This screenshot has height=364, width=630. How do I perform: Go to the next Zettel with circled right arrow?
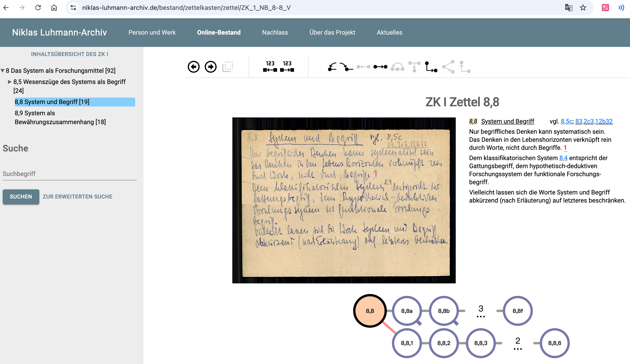pos(210,67)
